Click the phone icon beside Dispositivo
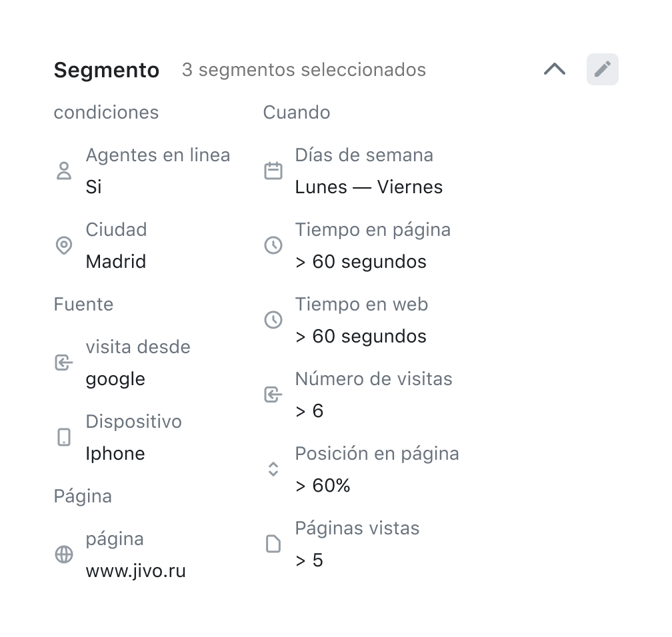 coord(64,437)
